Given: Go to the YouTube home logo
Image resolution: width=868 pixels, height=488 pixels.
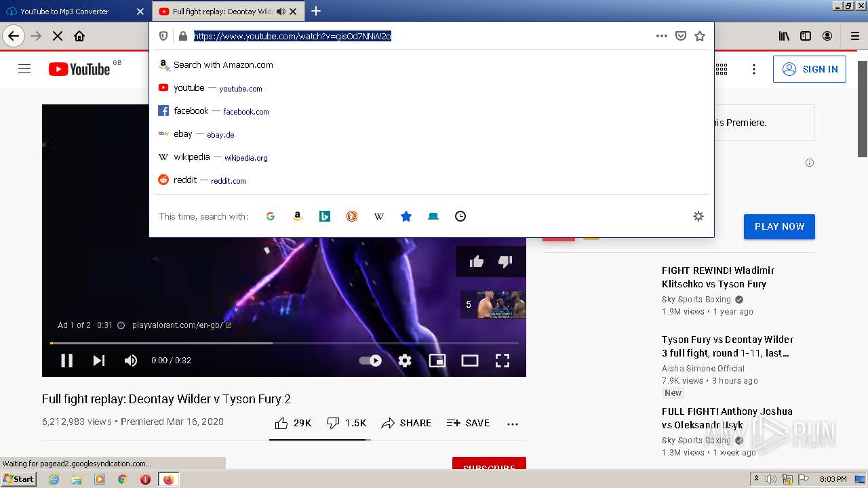Looking at the screenshot, I should click(x=79, y=68).
